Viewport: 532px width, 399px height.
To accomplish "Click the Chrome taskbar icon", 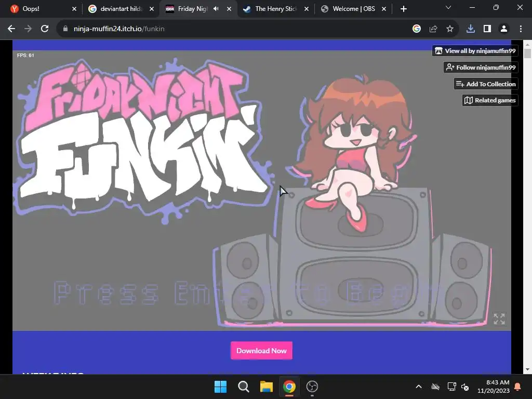I will point(289,387).
